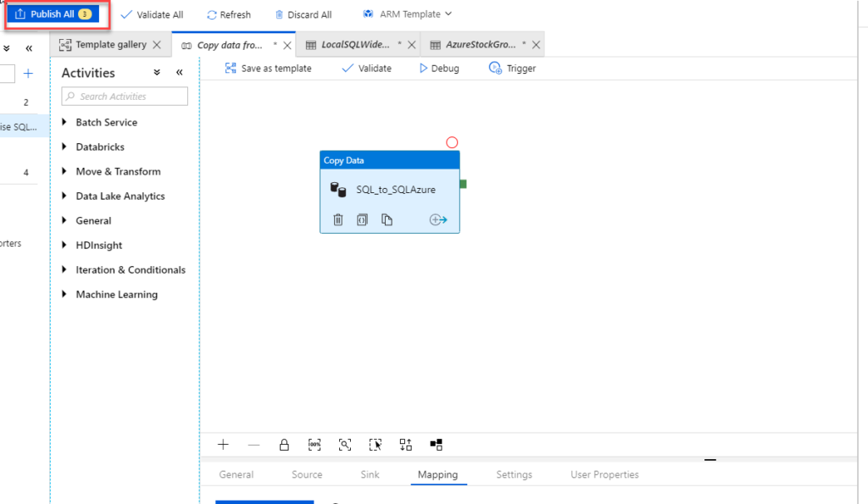Screen dimensions: 868x504
Task: Zoom in on the canvas with plus icon
Action: click(x=223, y=445)
